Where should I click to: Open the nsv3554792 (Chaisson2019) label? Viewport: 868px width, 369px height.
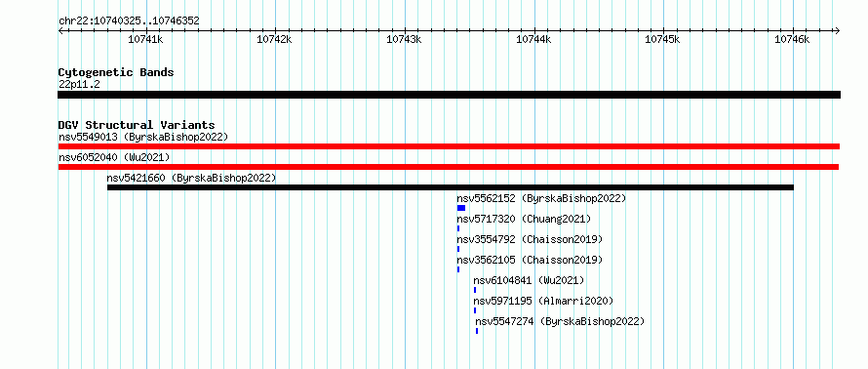pyautogui.click(x=530, y=239)
